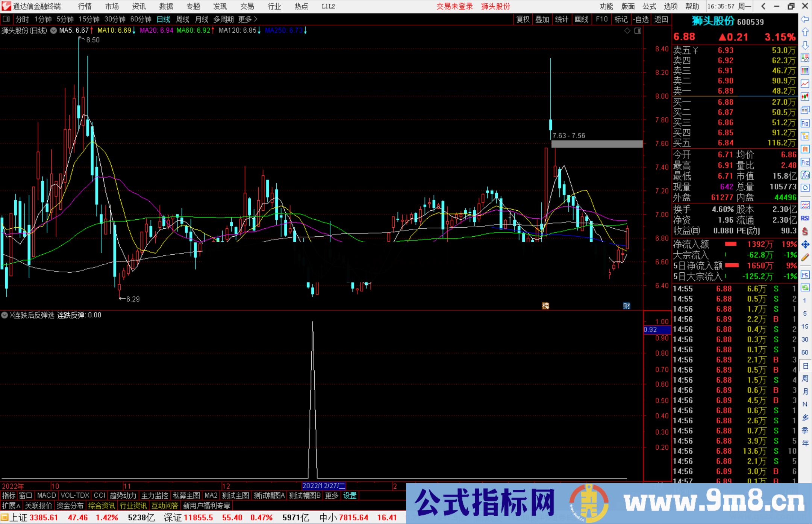This screenshot has width=812, height=524.
Task: Click the green refresh sidebar icon
Action: pyautogui.click(x=805, y=288)
